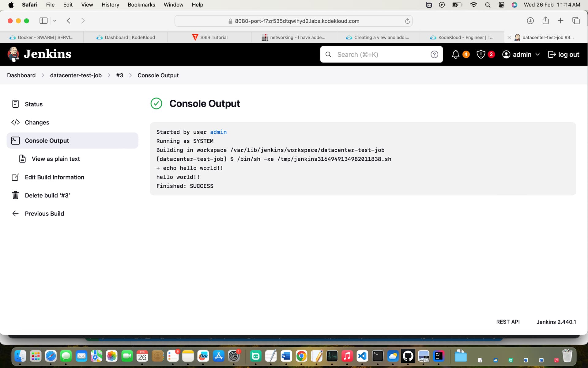Click the log out button

pos(563,55)
